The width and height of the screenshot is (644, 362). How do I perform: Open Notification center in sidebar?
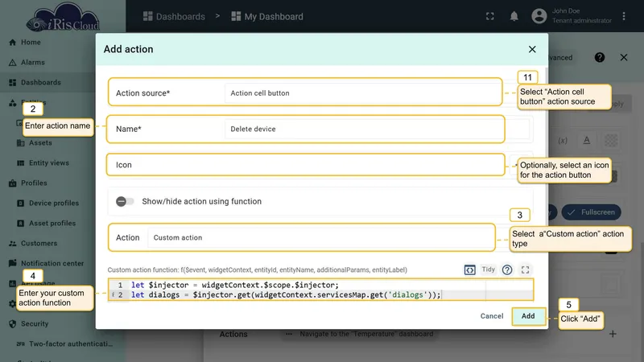coord(52,264)
